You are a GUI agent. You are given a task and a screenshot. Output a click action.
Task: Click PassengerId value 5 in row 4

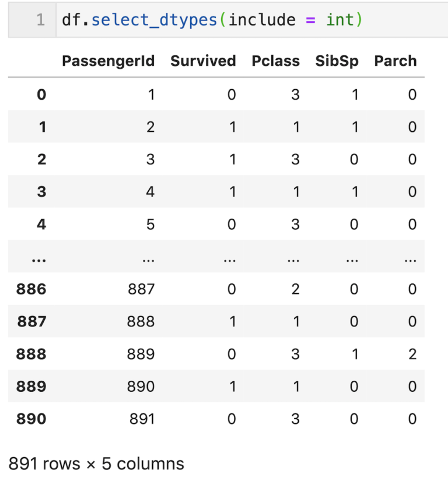click(x=150, y=224)
